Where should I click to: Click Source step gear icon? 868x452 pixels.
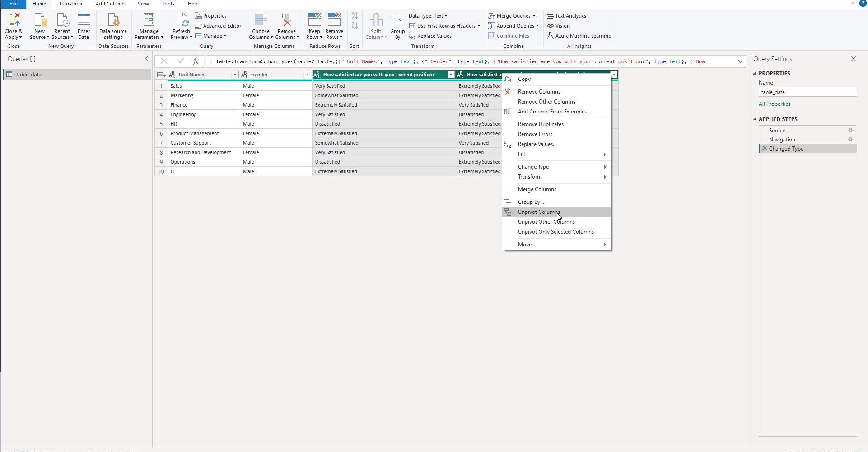[x=850, y=131]
